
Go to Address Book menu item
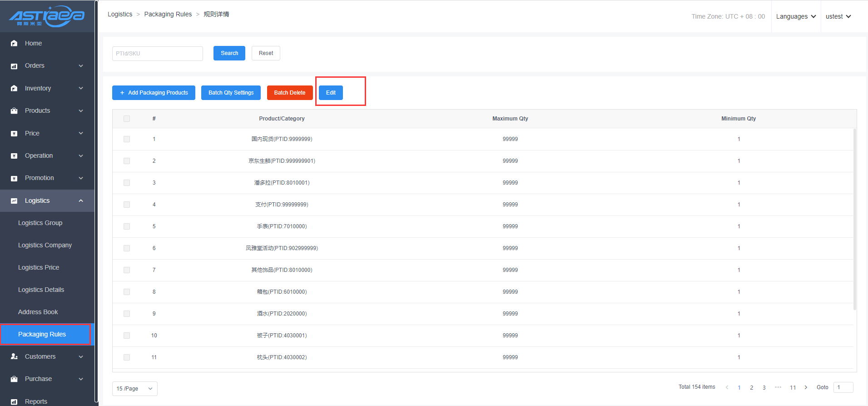click(38, 312)
